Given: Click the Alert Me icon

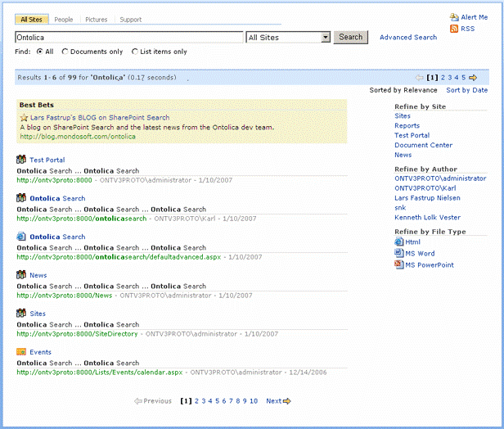Looking at the screenshot, I should (454, 17).
